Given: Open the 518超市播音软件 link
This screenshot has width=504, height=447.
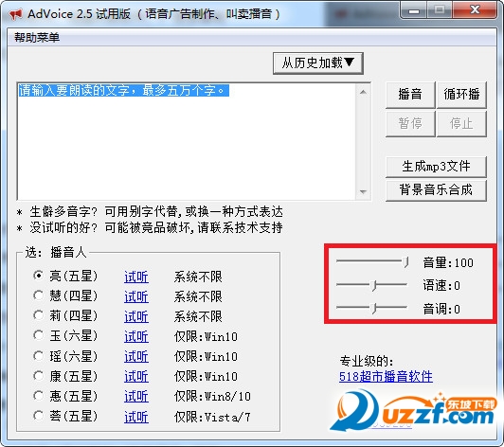Looking at the screenshot, I should tap(386, 377).
